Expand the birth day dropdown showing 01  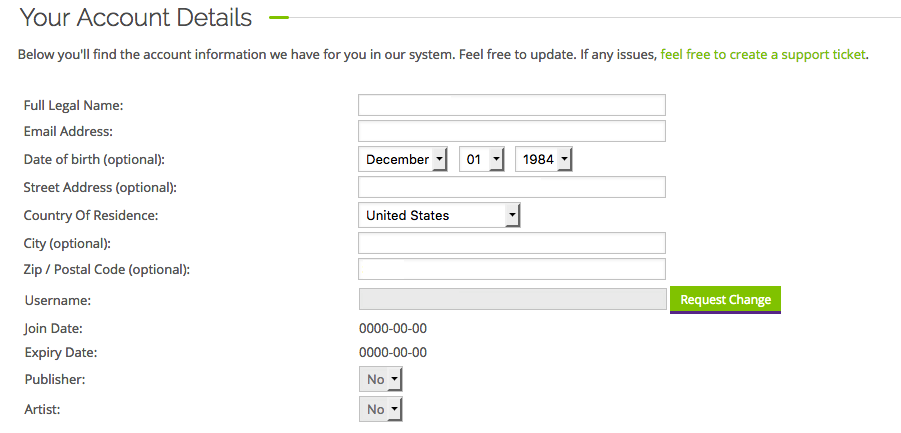click(481, 159)
